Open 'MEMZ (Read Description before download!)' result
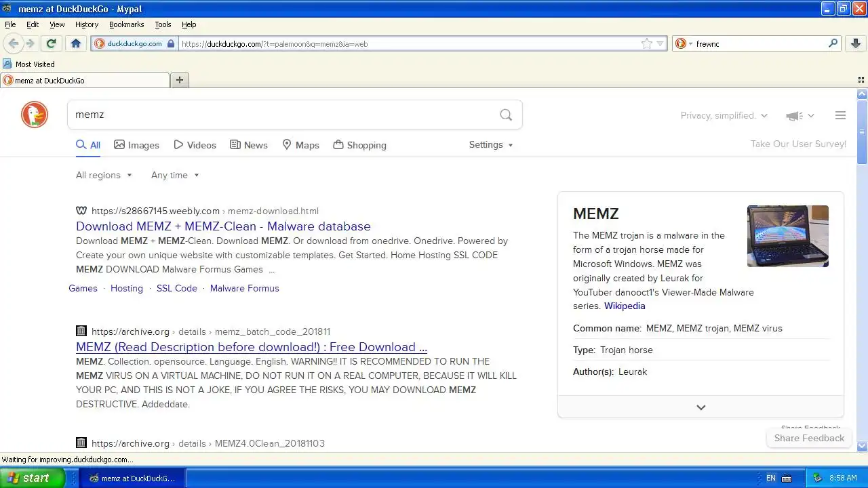Viewport: 868px width, 488px height. 252,347
